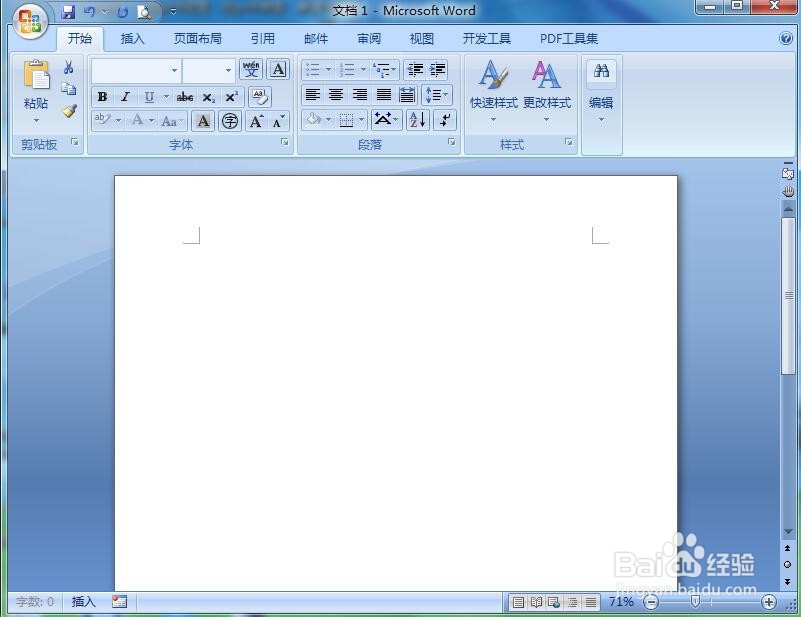Toggle strikethrough abc formatting
Screen dimensions: 801x617
184,97
